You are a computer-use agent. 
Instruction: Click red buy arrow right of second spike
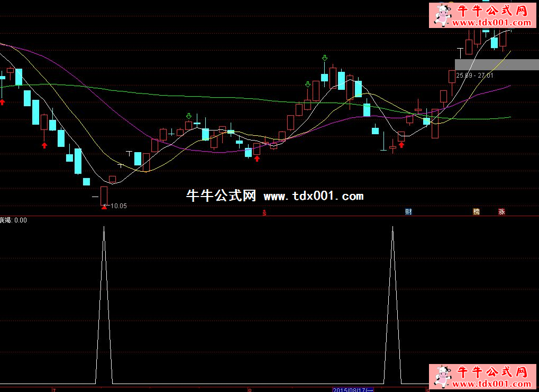[401, 145]
